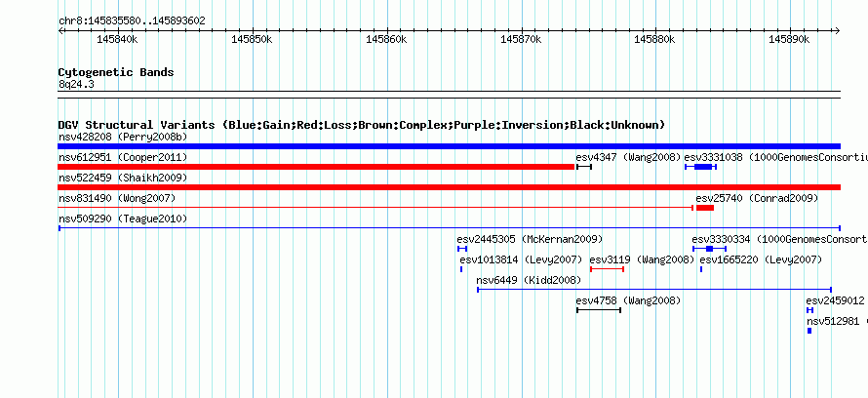The width and height of the screenshot is (868, 398).
Task: Open the nsv831490 (Wong2007) label
Action: pos(117,198)
